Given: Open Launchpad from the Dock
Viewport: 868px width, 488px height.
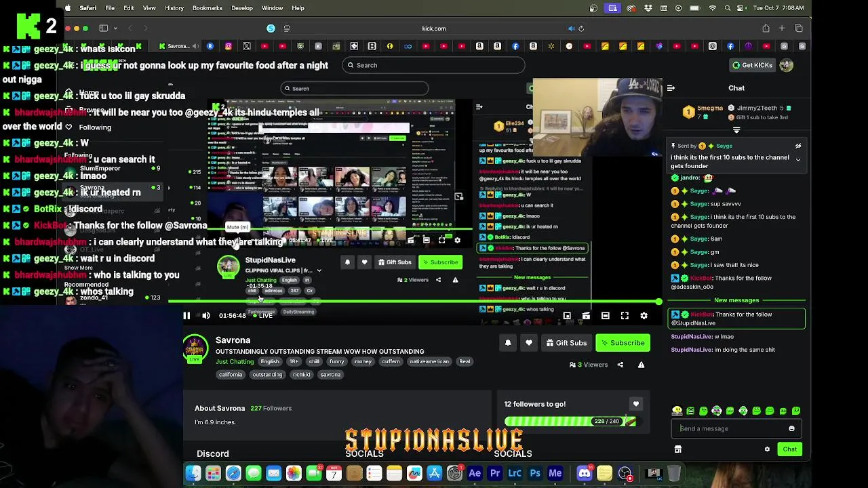Looking at the screenshot, I should pyautogui.click(x=213, y=473).
